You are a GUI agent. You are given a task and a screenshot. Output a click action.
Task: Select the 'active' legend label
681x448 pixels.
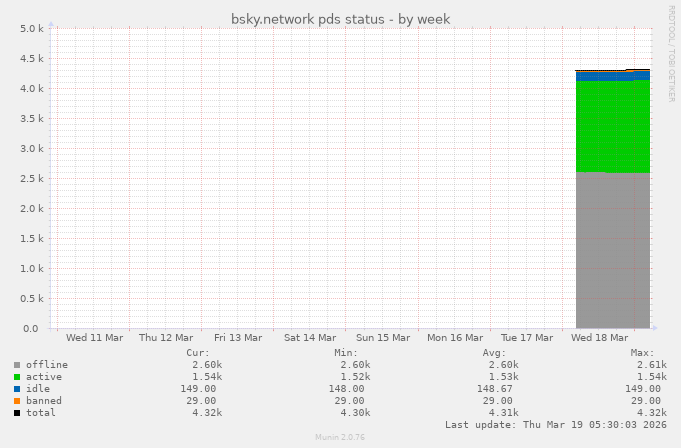tap(44, 377)
